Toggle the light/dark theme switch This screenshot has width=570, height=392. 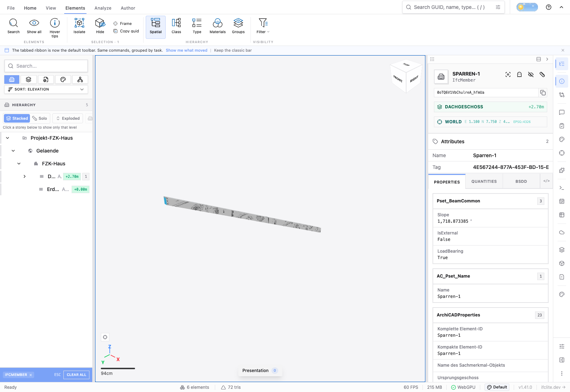527,7
